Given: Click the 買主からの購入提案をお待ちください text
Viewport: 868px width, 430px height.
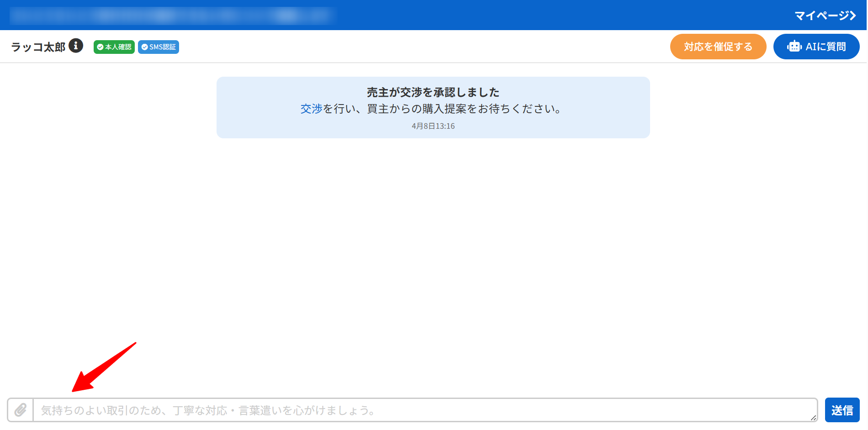Looking at the screenshot, I should click(x=464, y=109).
